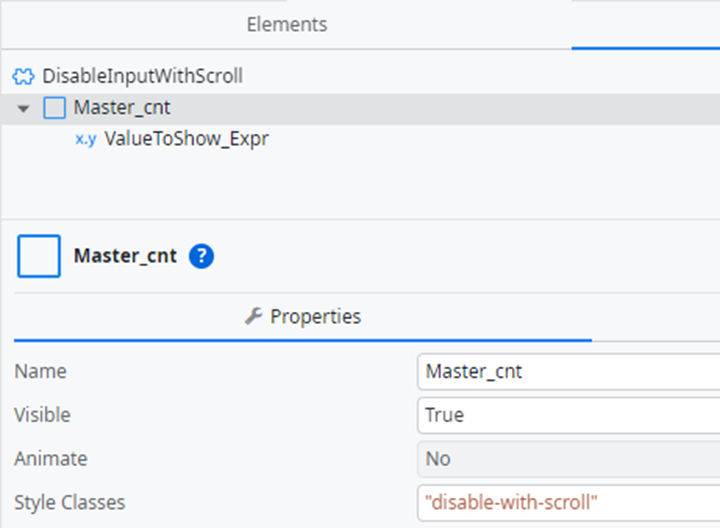720x528 pixels.
Task: Click the Style Classes property label
Action: pos(69,503)
